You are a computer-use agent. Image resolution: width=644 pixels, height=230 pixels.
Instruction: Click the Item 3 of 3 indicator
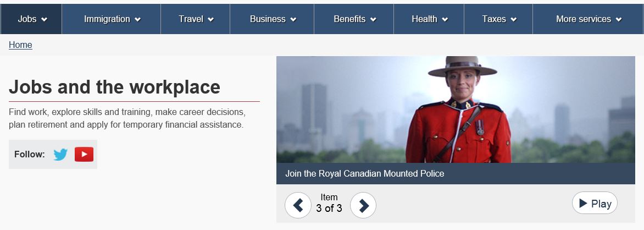[x=329, y=203]
